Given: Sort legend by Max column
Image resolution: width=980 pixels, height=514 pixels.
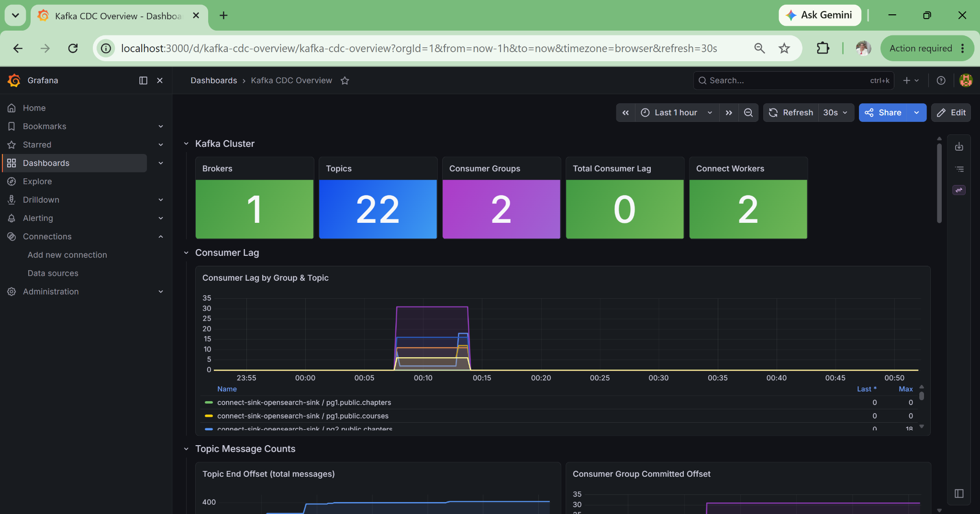Looking at the screenshot, I should coord(905,389).
